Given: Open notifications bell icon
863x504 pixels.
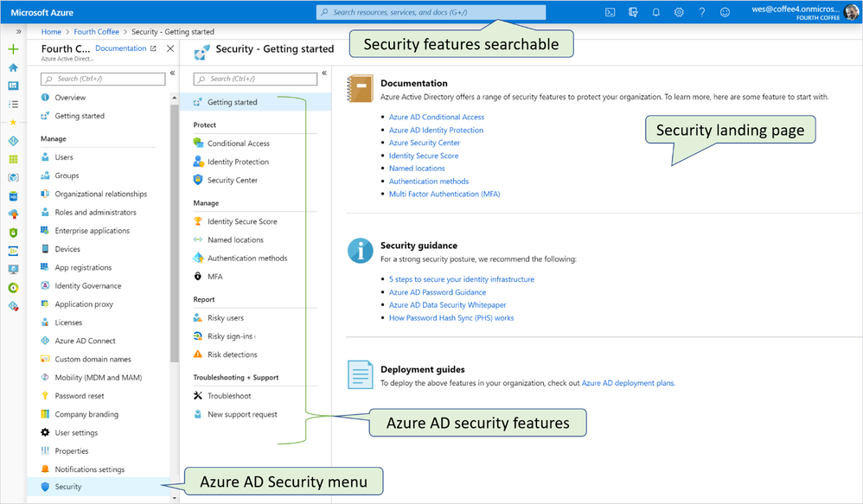Looking at the screenshot, I should (656, 12).
